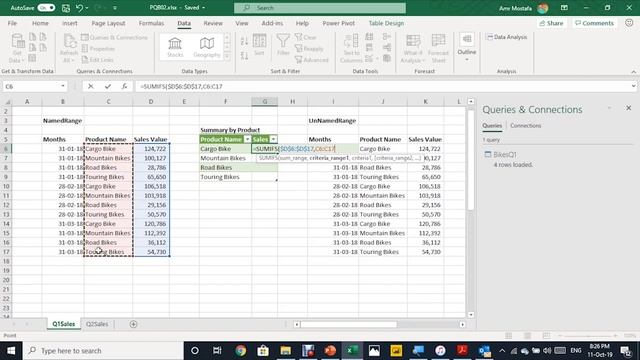Image resolution: width=640 pixels, height=360 pixels.
Task: Expand the formula bar
Action: pyautogui.click(x=633, y=86)
